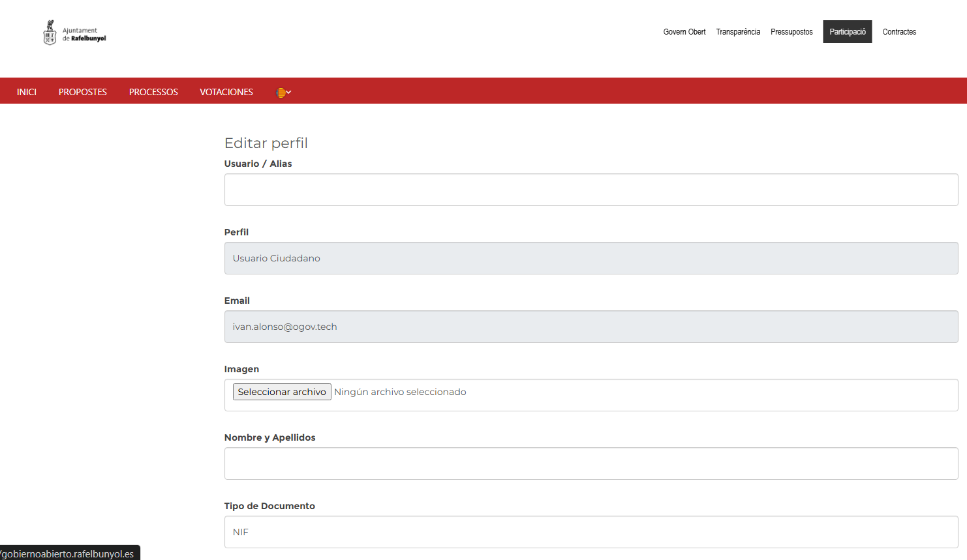Open the Tipo de Documento NIF dropdown
The width and height of the screenshot is (967, 560).
pos(591,532)
